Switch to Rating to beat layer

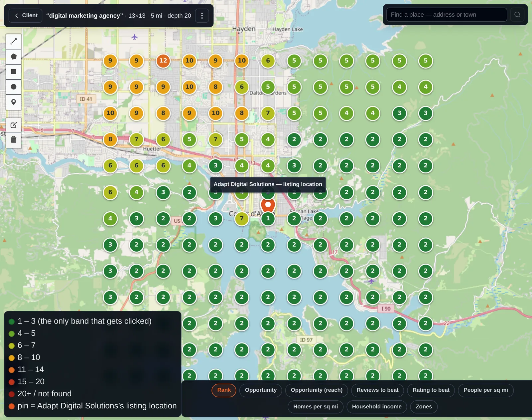431,390
